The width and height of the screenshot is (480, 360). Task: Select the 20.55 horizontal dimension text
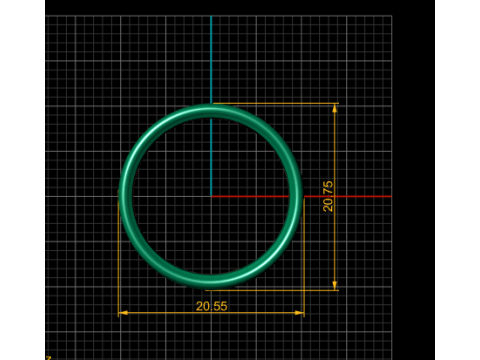212,306
